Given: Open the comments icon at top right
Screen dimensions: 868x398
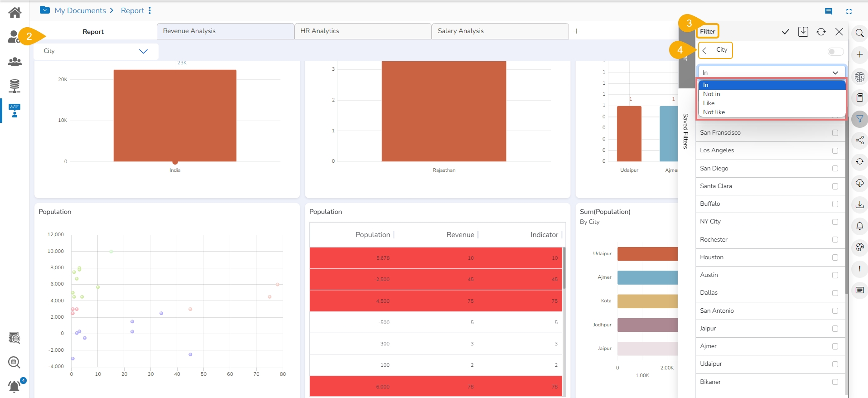Looking at the screenshot, I should click(x=829, y=11).
